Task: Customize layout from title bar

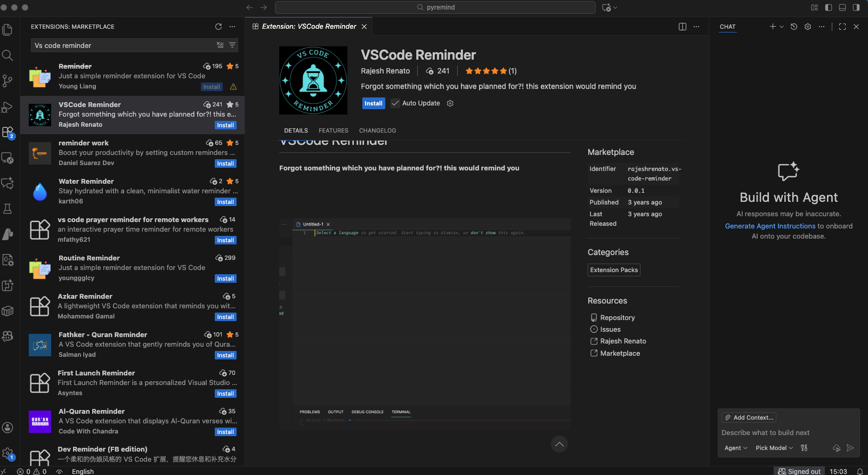Action: tap(814, 7)
